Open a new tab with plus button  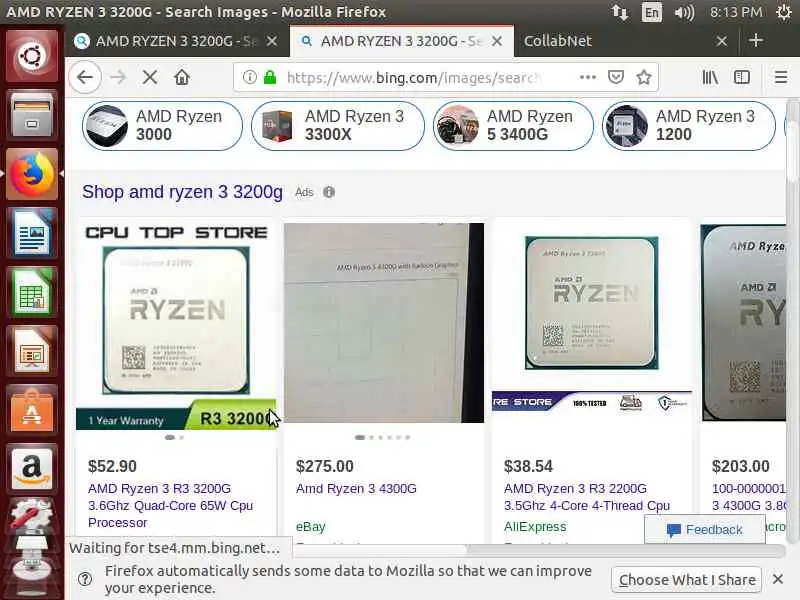click(756, 40)
